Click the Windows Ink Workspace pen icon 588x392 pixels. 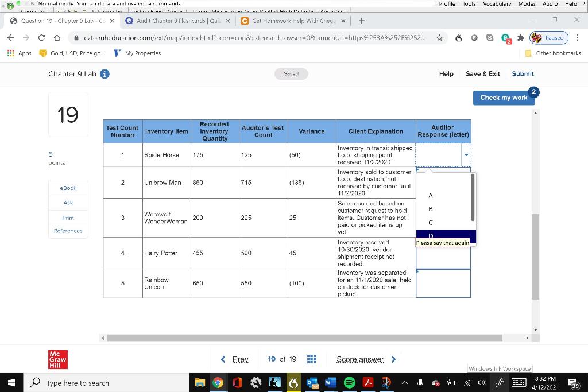(x=499, y=383)
